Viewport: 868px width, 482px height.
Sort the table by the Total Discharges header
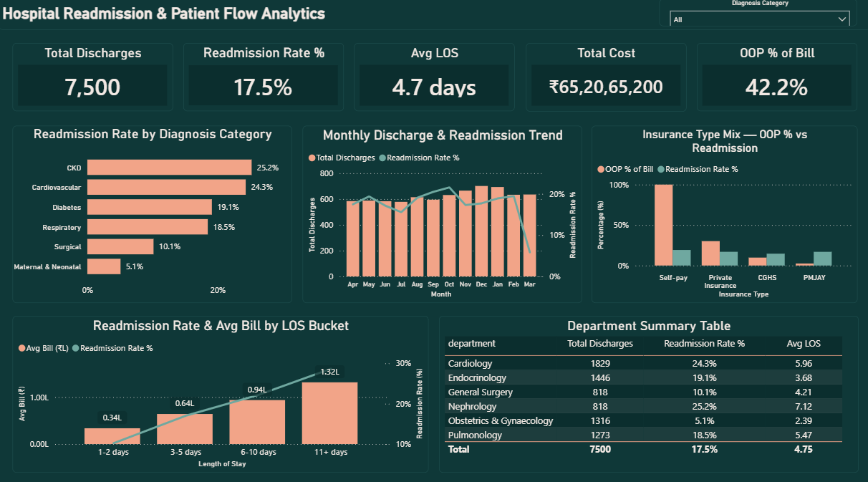(600, 344)
